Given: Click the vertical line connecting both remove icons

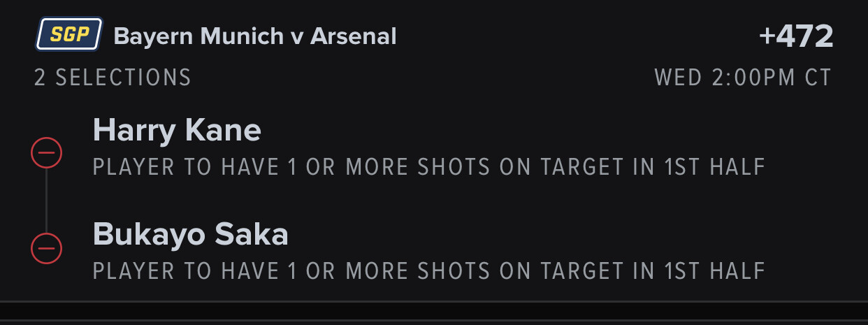Looking at the screenshot, I should coord(47,200).
